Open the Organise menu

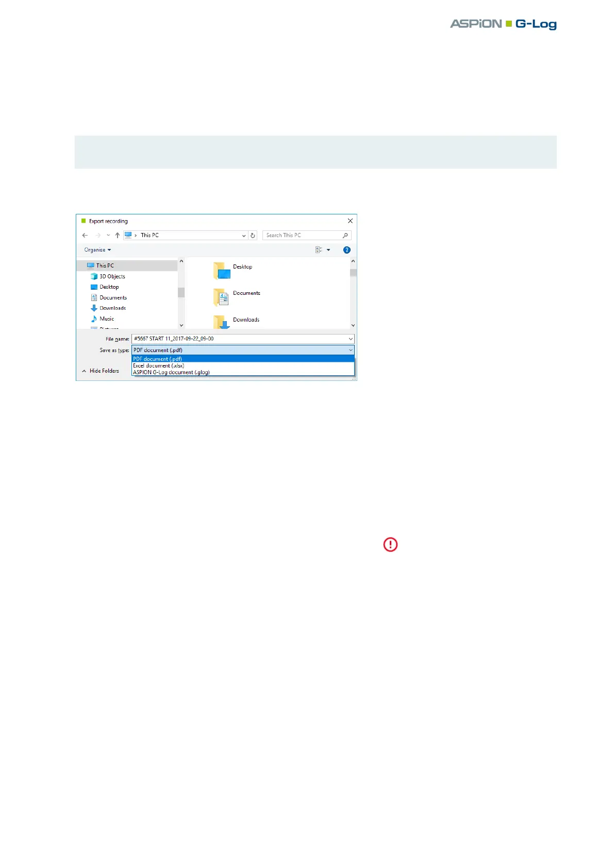point(97,250)
